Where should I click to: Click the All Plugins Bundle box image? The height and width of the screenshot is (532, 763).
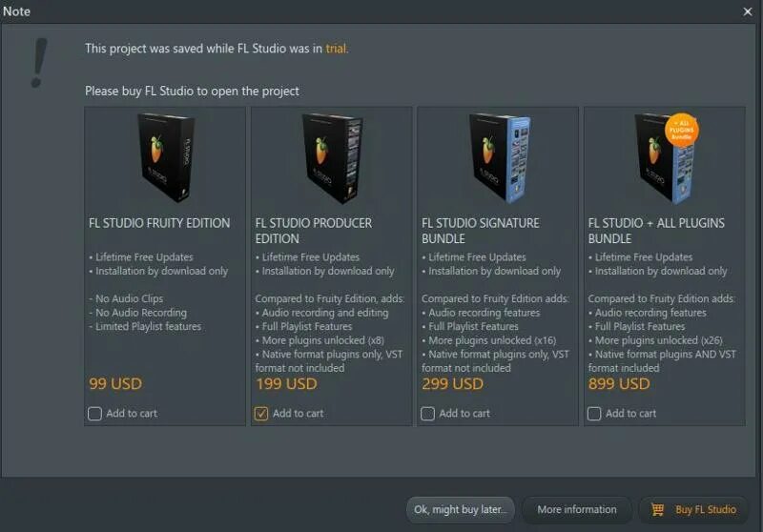(x=664, y=157)
